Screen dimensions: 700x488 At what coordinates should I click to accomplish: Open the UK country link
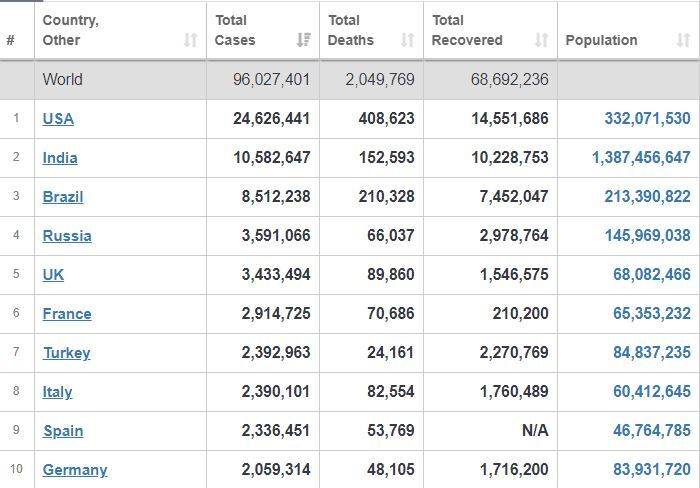[x=53, y=275]
